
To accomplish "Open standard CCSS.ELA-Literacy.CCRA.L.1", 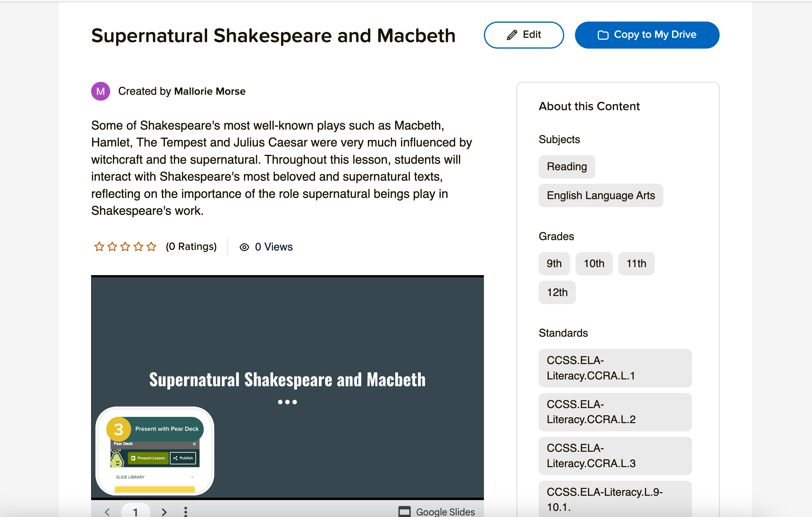I will tap(615, 368).
